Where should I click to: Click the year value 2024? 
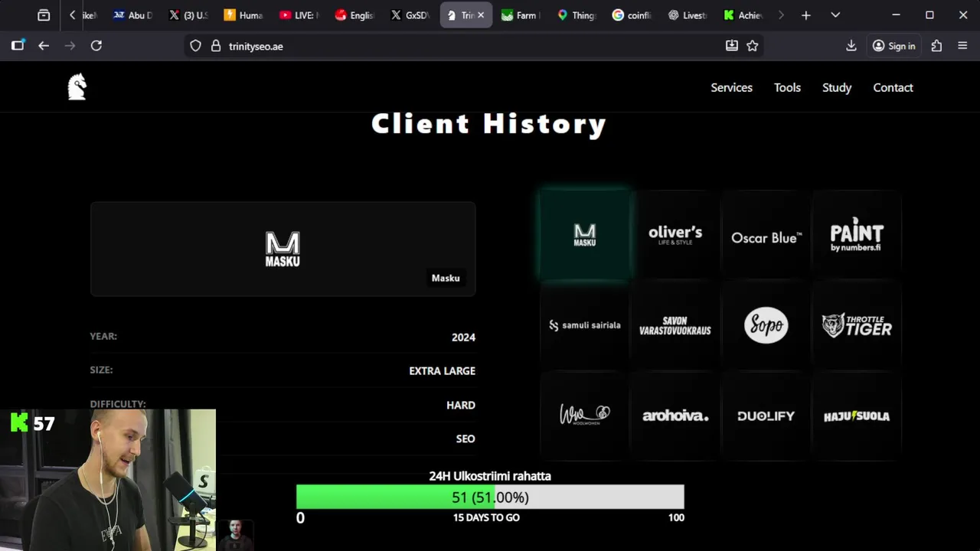[x=463, y=337]
